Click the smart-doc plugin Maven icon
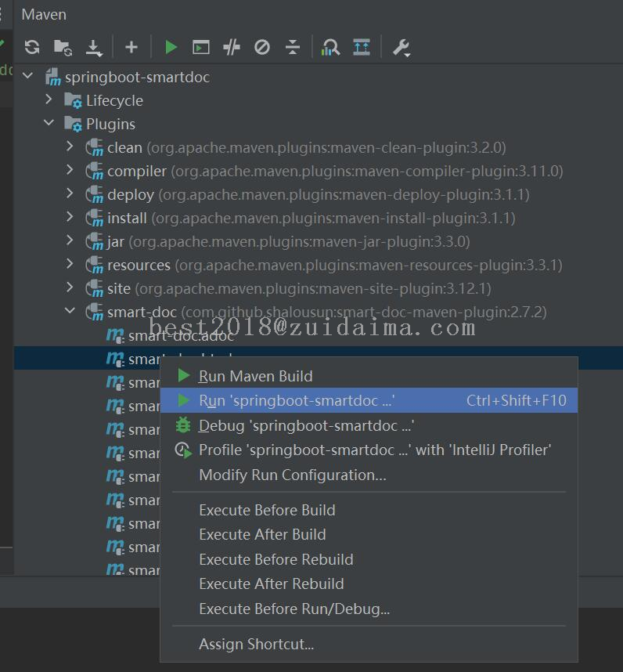 click(94, 312)
